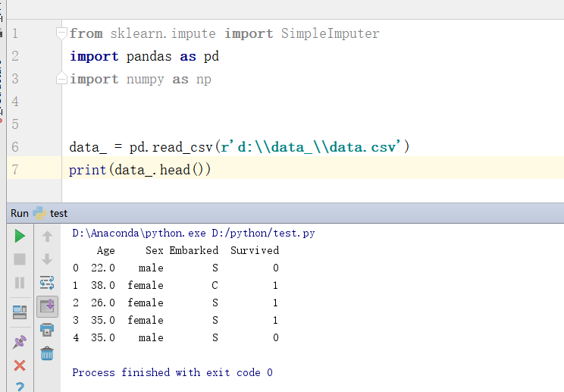564x392 pixels.
Task: Click the Run tool window label
Action: pyautogui.click(x=20, y=213)
